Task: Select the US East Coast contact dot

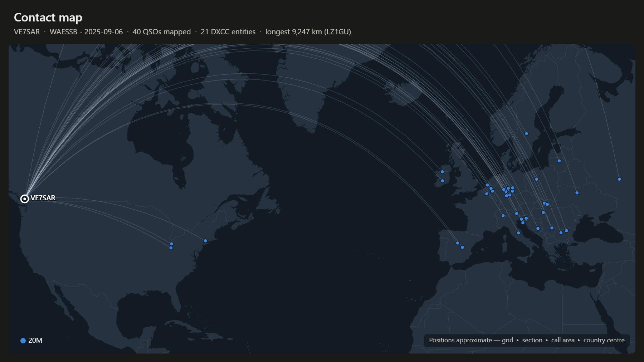Action: click(205, 241)
